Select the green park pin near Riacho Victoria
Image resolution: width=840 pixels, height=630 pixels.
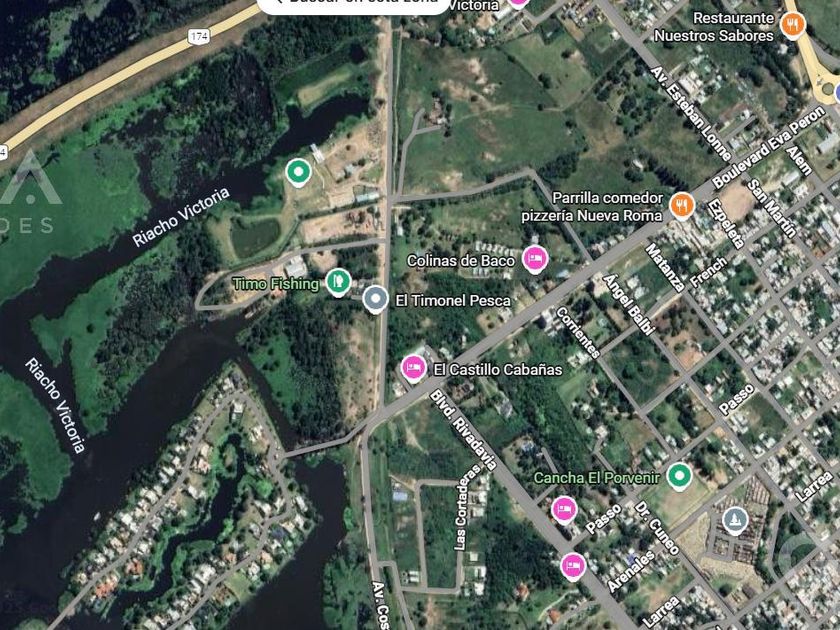click(298, 172)
